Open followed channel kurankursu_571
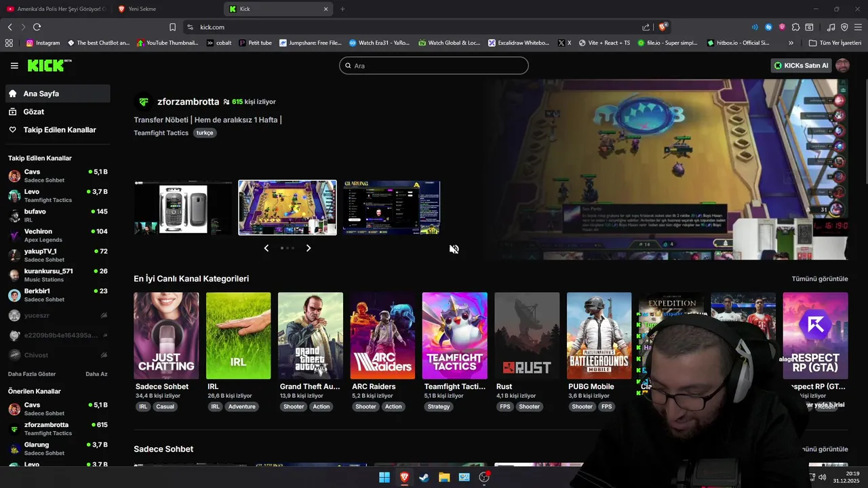Image resolution: width=868 pixels, height=488 pixels. [58, 274]
